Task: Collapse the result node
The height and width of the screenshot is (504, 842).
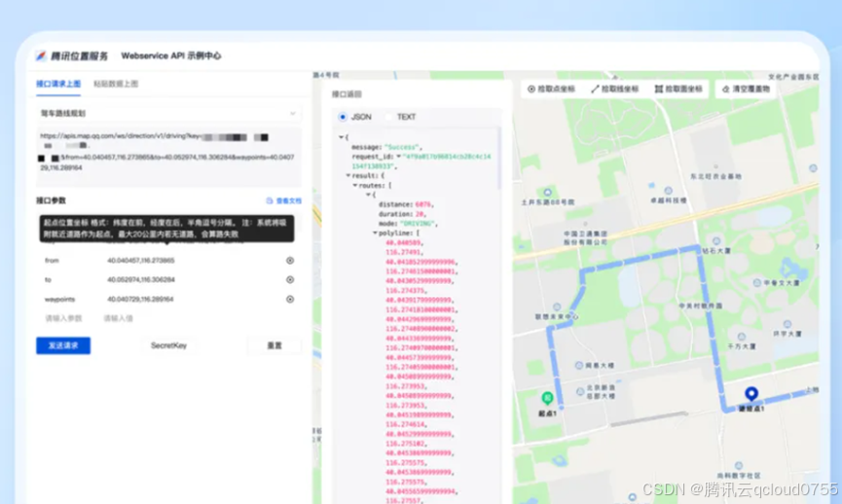Action: [348, 175]
